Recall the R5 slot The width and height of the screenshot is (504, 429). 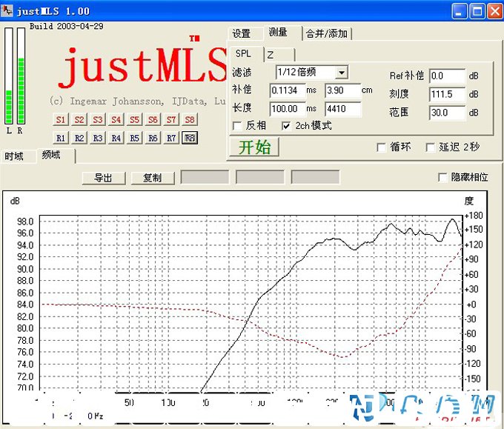134,138
